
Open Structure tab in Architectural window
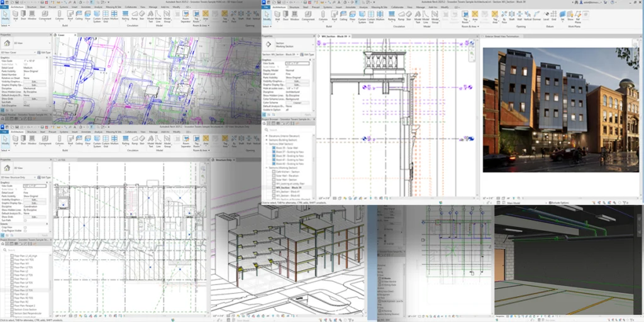294,8
